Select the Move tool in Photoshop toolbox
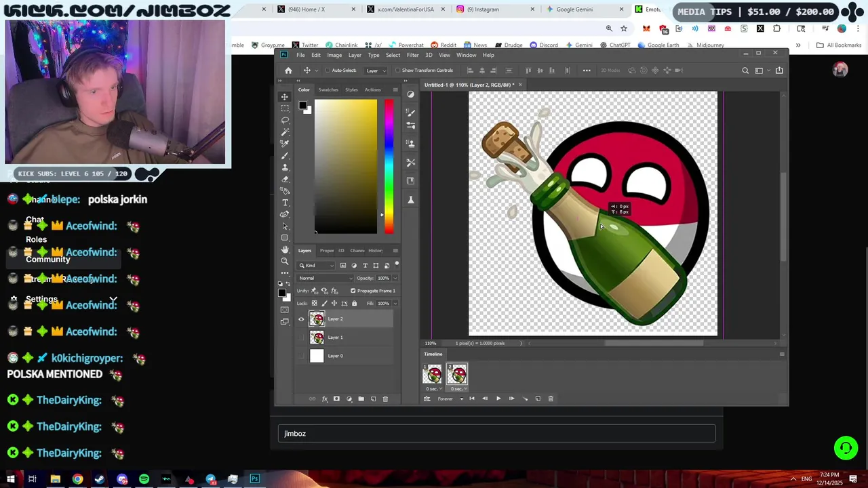 point(285,97)
